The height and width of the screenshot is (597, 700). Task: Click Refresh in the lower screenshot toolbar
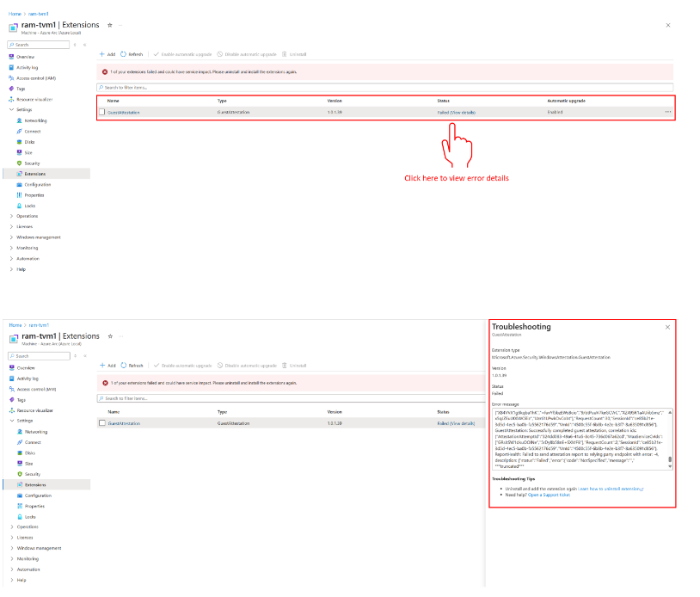click(132, 366)
